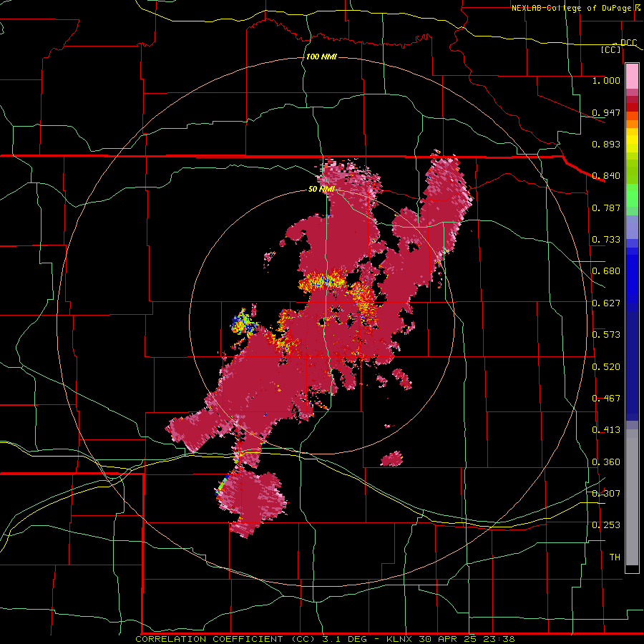644x644 pixels.
Task: Click the 50 NMI range ring label
Action: (321, 189)
